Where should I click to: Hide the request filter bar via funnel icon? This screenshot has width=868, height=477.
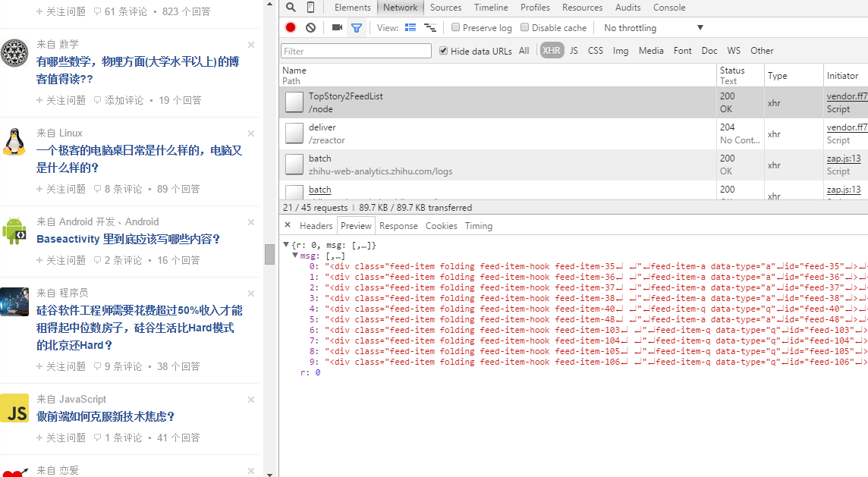[357, 27]
